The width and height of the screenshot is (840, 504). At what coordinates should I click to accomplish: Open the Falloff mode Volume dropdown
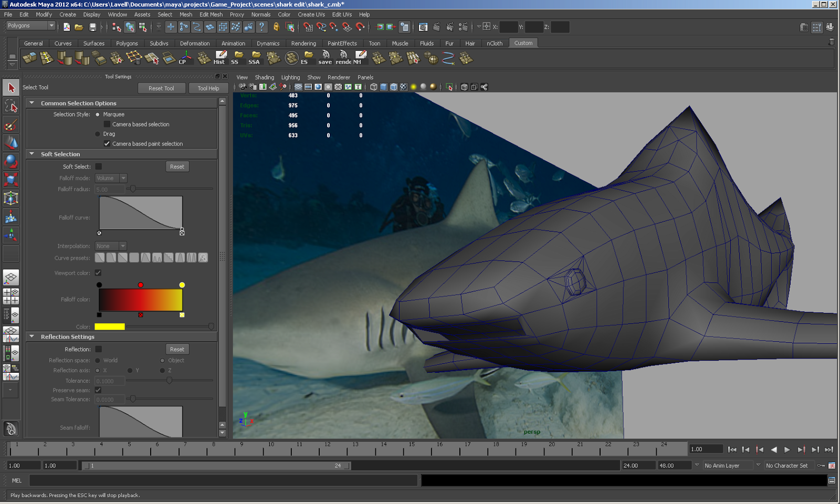[110, 178]
